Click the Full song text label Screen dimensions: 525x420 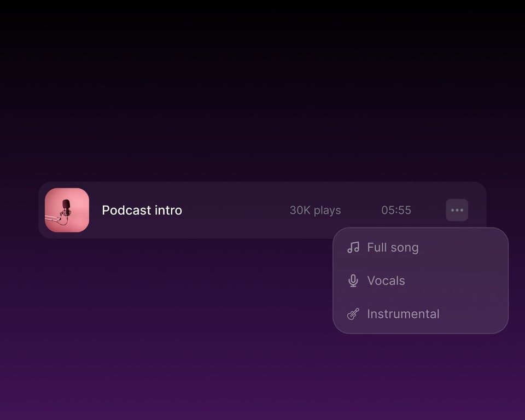point(393,248)
